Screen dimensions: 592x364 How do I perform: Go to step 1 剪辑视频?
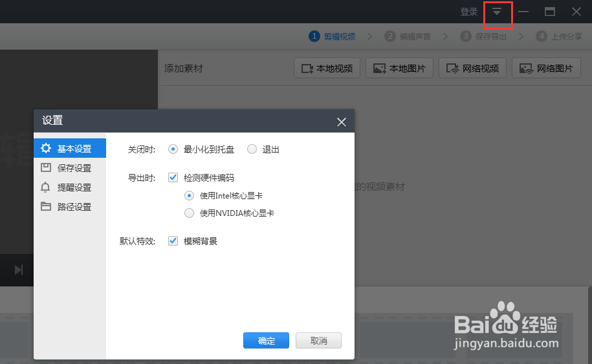(332, 36)
